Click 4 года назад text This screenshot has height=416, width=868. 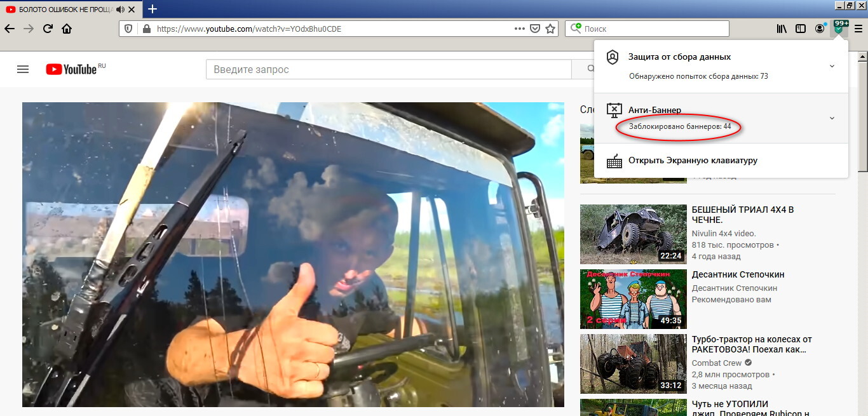[x=716, y=257]
